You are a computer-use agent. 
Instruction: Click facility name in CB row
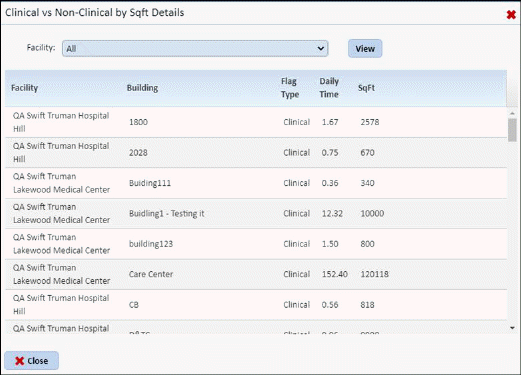(x=61, y=305)
